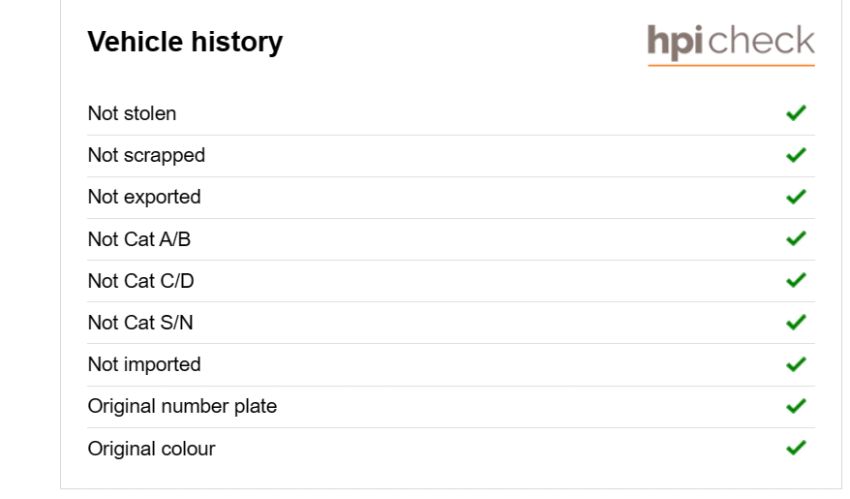Click the green tick beside Not Cat C/D
The height and width of the screenshot is (499, 850).
pos(796,280)
